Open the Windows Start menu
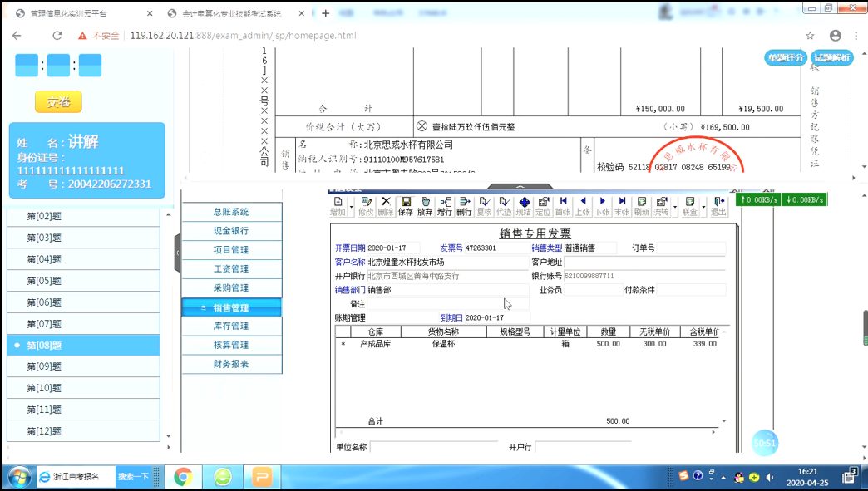Screen dimensions: 868x491 19,477
